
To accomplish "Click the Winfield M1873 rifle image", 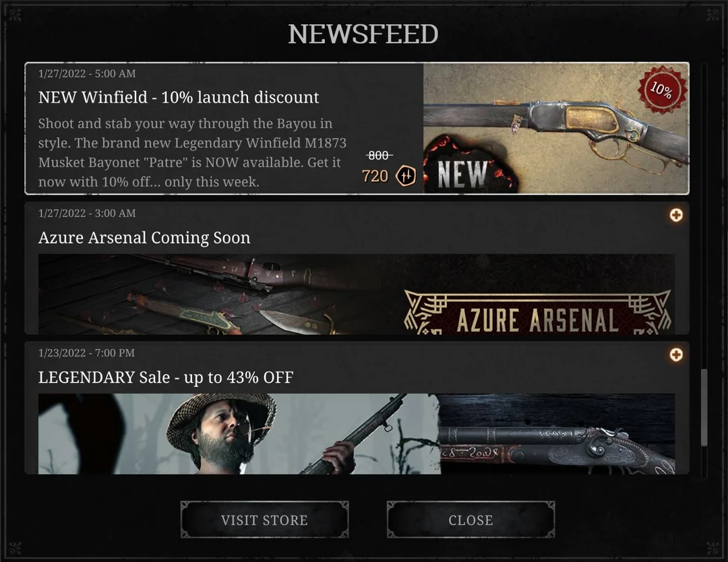I will (556, 128).
